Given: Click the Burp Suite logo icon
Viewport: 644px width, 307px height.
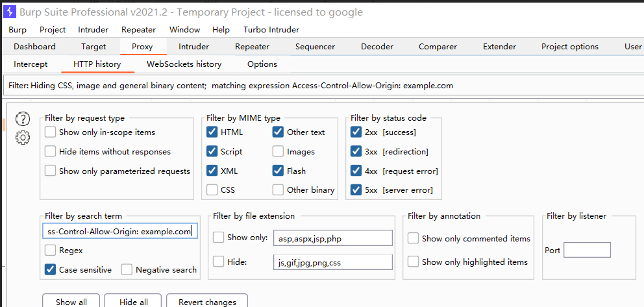Looking at the screenshot, I should coord(9,12).
